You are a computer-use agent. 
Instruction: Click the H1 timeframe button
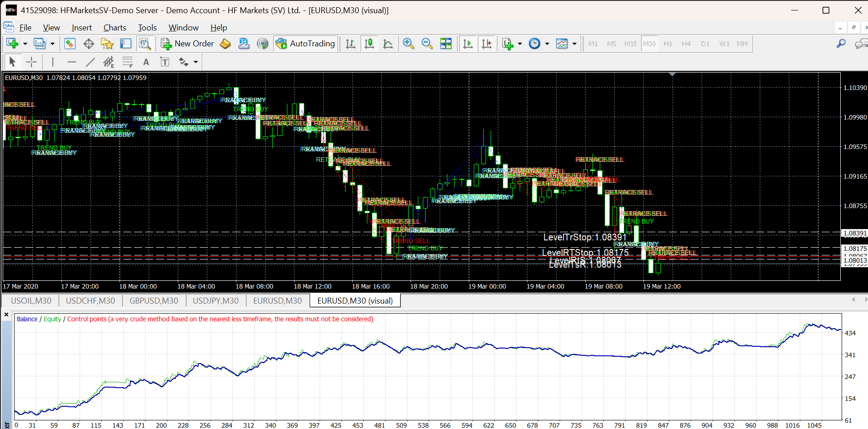(x=667, y=44)
